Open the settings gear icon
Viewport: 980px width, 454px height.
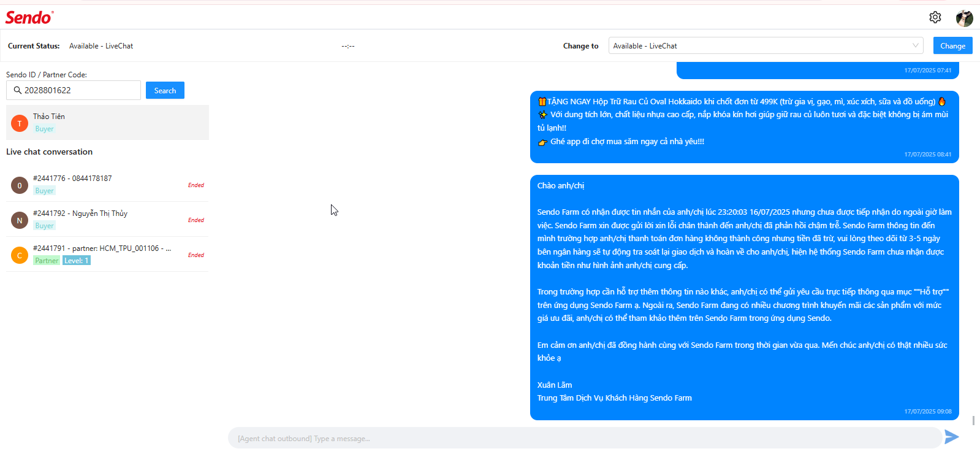pos(935,17)
